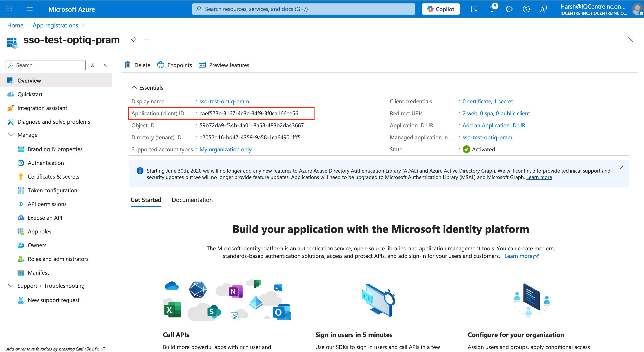Open the Redirect URIs link
This screenshot has height=352, width=644.
(x=496, y=113)
